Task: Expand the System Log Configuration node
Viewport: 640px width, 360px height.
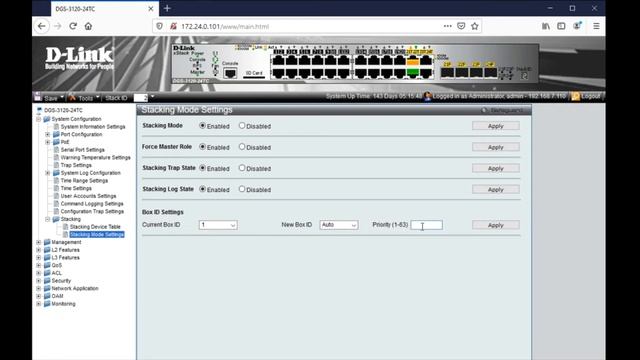Action: coord(48,173)
